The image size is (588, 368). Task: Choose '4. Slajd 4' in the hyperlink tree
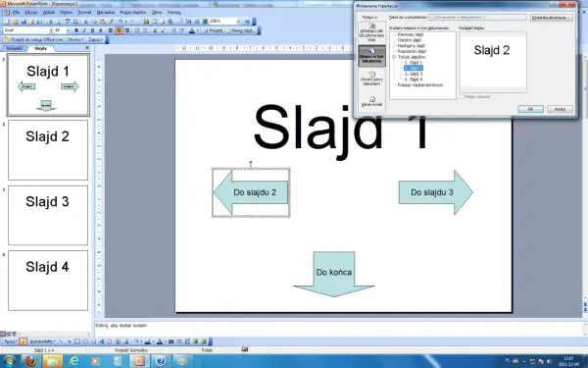click(x=414, y=79)
